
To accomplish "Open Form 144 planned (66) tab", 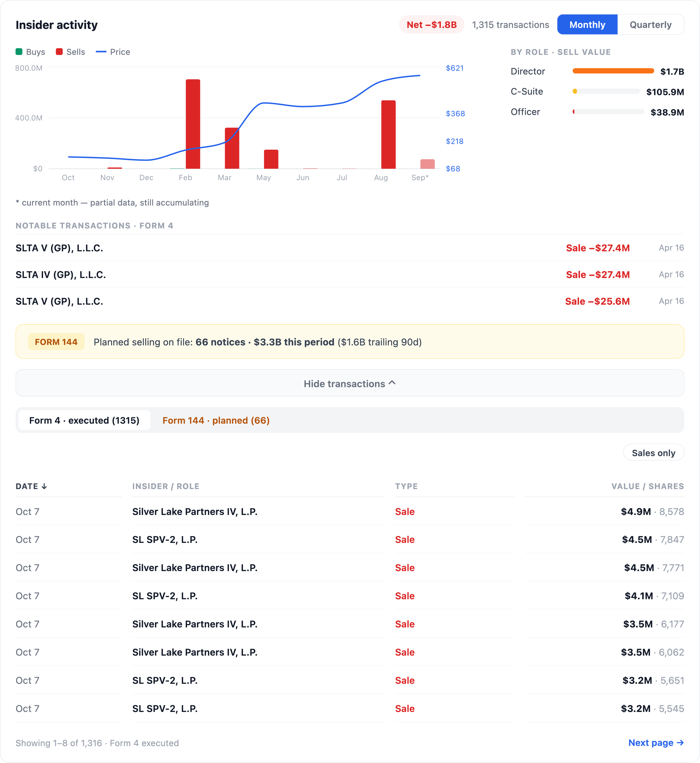I will click(x=216, y=420).
